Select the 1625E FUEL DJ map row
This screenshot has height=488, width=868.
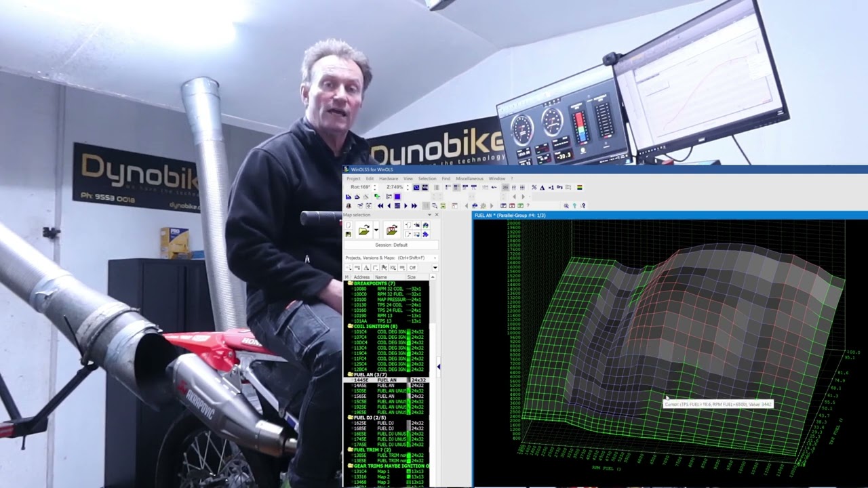(387, 423)
